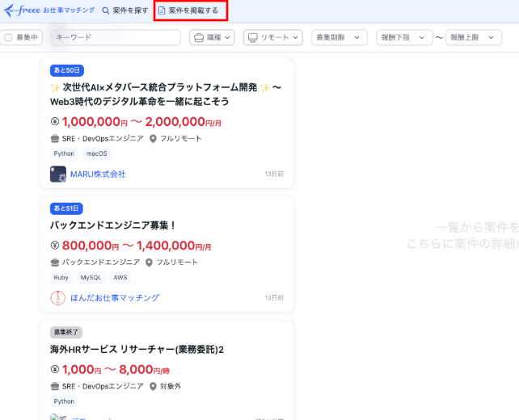Screen dimensions: 519x420
Task: Open the バックエンドエンジニア募集！ job title
Action: pyautogui.click(x=112, y=225)
